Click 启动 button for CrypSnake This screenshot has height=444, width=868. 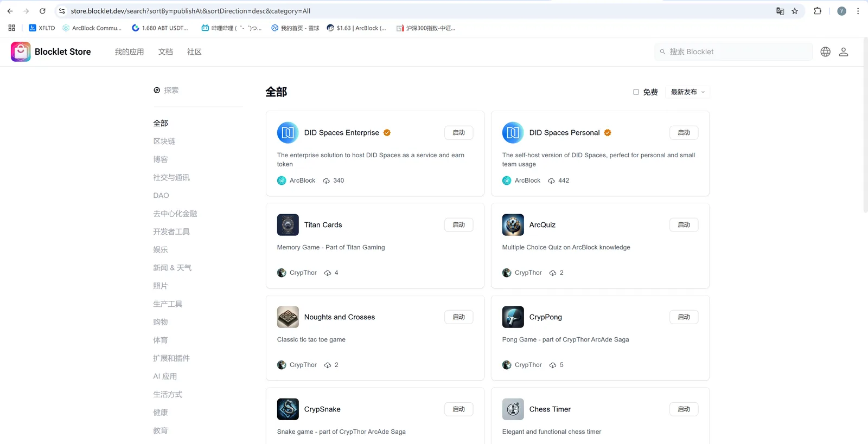tap(459, 409)
